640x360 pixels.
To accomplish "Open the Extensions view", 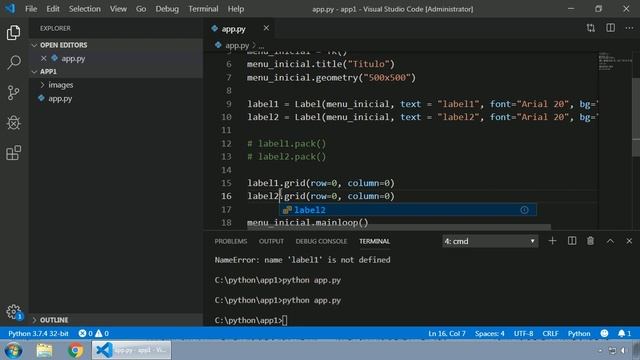I will 13,153.
